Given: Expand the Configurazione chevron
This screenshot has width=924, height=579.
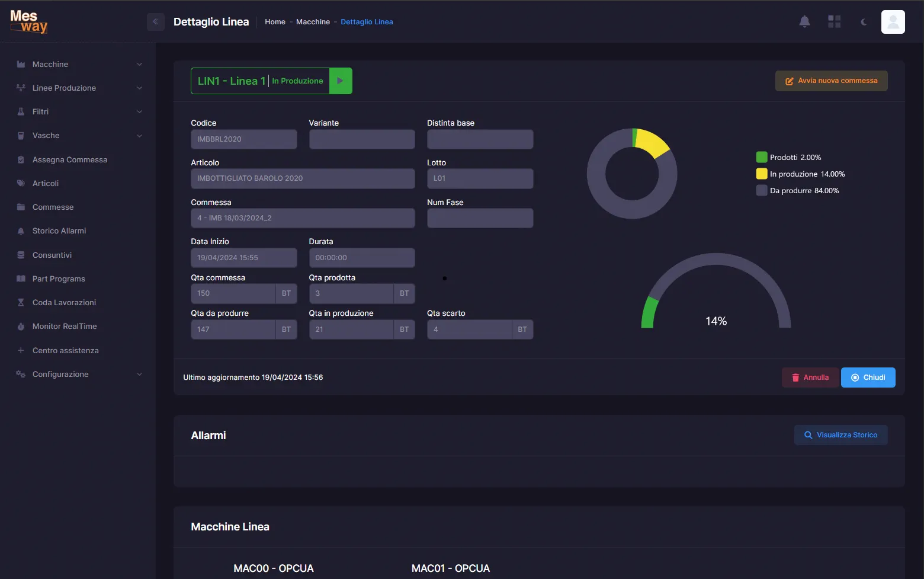Looking at the screenshot, I should click(140, 374).
